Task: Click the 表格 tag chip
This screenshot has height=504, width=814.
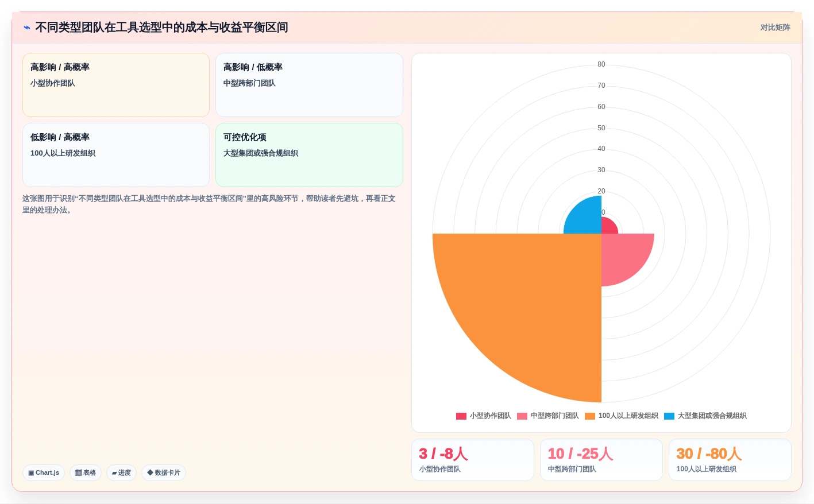Action: tap(86, 473)
